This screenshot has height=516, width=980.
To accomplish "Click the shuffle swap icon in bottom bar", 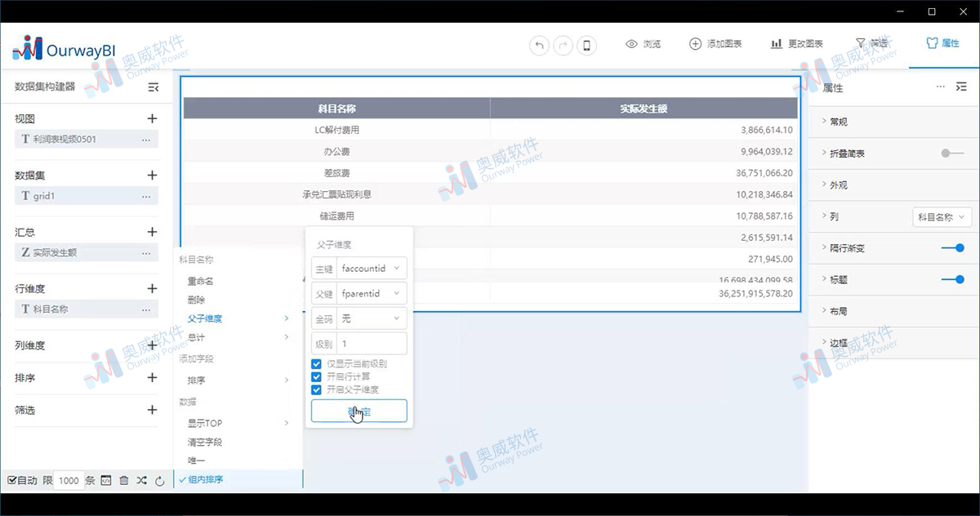I will click(142, 481).
